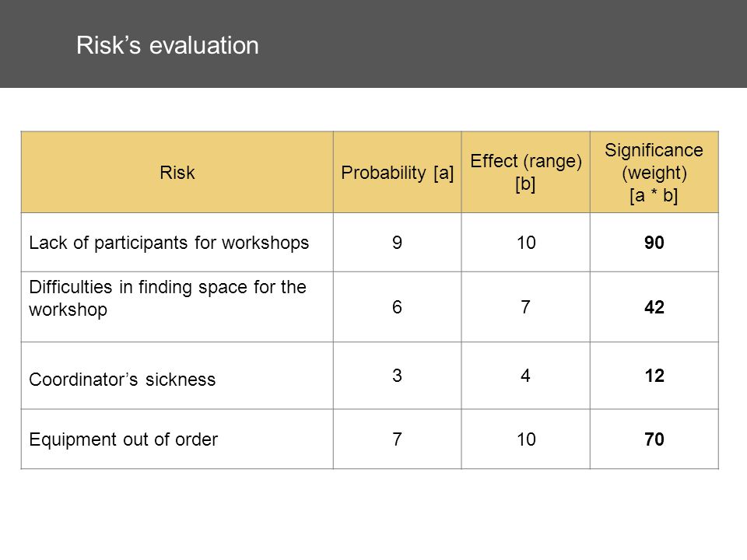Screen dimensions: 747x560
Task: Click the "Risk's evaluation" slide title
Action: pos(167,46)
